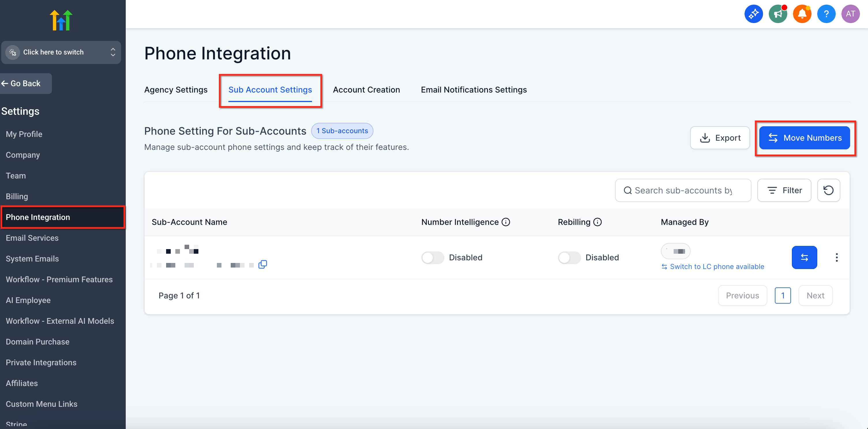This screenshot has width=868, height=429.
Task: Enable the Number Intelligence toggle
Action: pyautogui.click(x=433, y=258)
